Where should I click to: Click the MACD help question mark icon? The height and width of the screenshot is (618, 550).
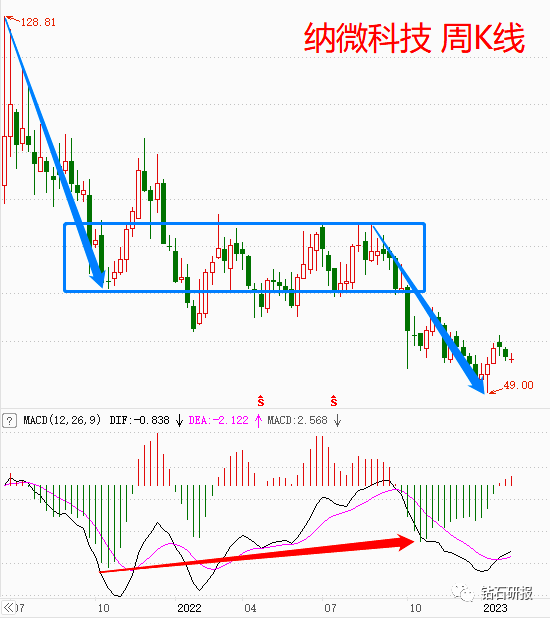[x=9, y=420]
